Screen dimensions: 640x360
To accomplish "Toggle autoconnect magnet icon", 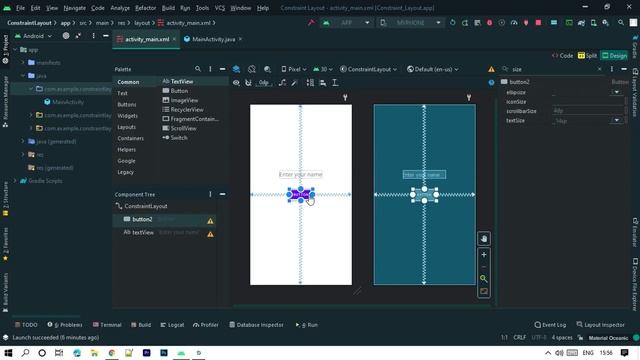I will pos(248,83).
